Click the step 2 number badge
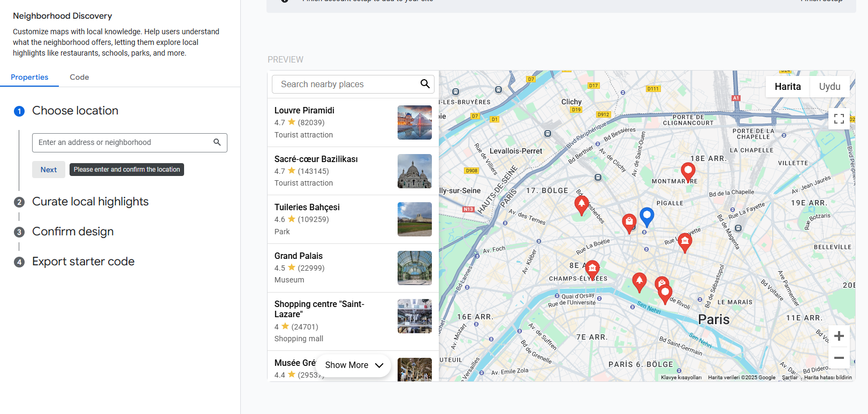This screenshot has height=414, width=868. coord(19,202)
